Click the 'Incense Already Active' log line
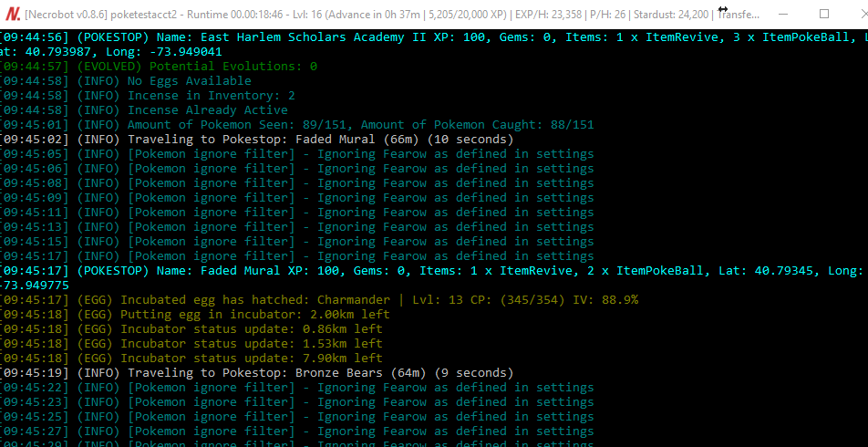 pos(144,110)
